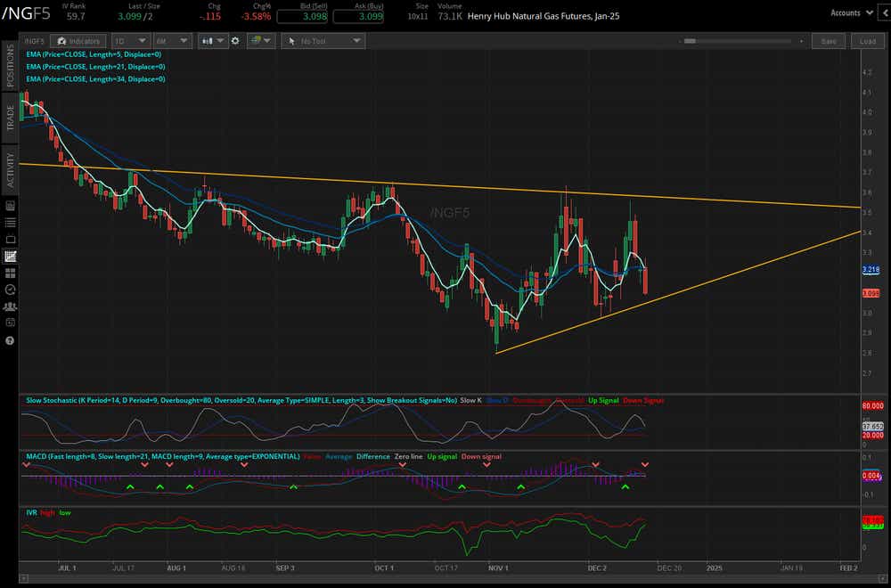Open the Activity side tab

11,170
